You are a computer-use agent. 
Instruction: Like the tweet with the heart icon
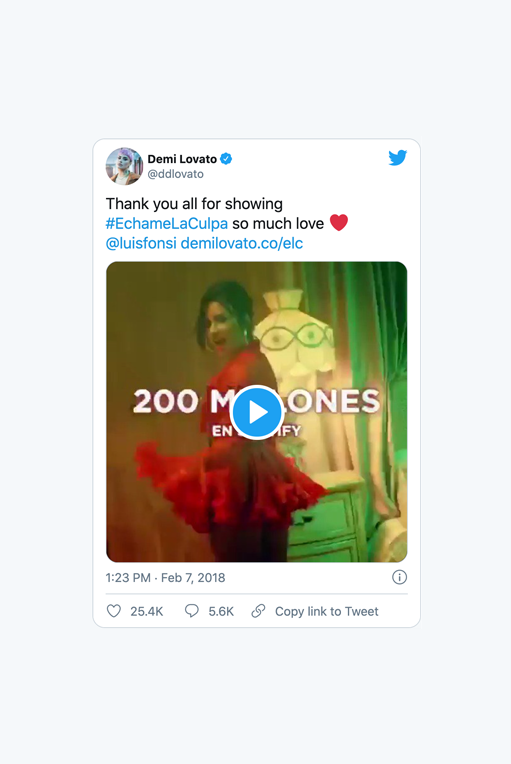pyautogui.click(x=114, y=611)
